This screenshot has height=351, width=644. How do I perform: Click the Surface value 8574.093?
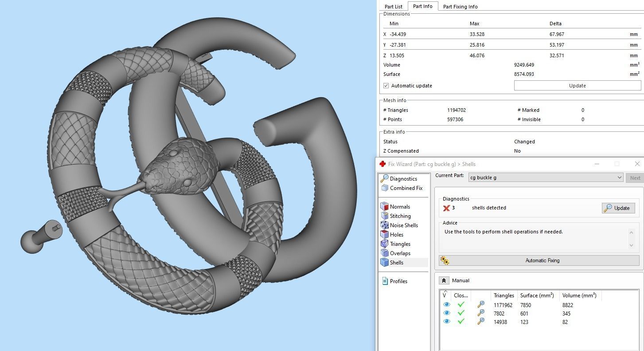click(524, 74)
